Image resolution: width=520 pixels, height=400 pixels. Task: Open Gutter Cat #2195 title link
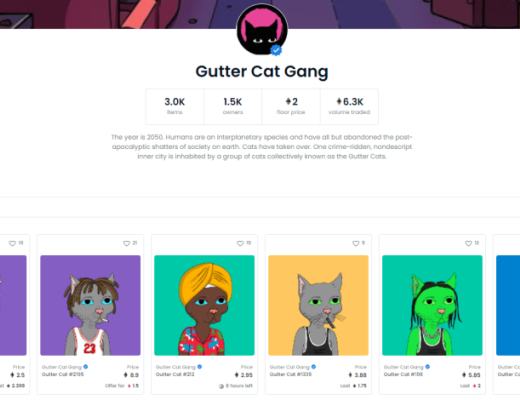(63, 374)
